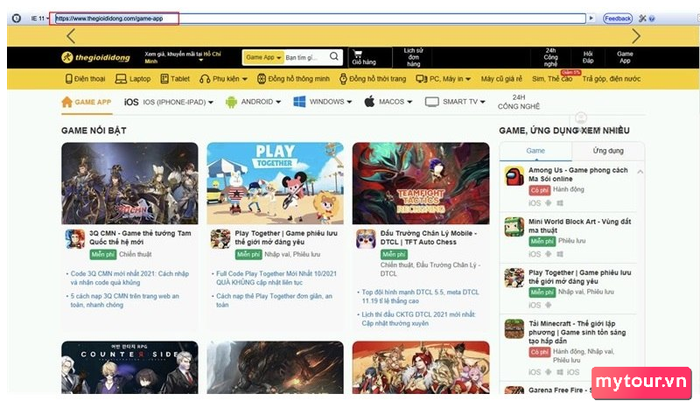Screen dimensions: 700x410
Task: Click the Tablet category icon
Action: 164,79
